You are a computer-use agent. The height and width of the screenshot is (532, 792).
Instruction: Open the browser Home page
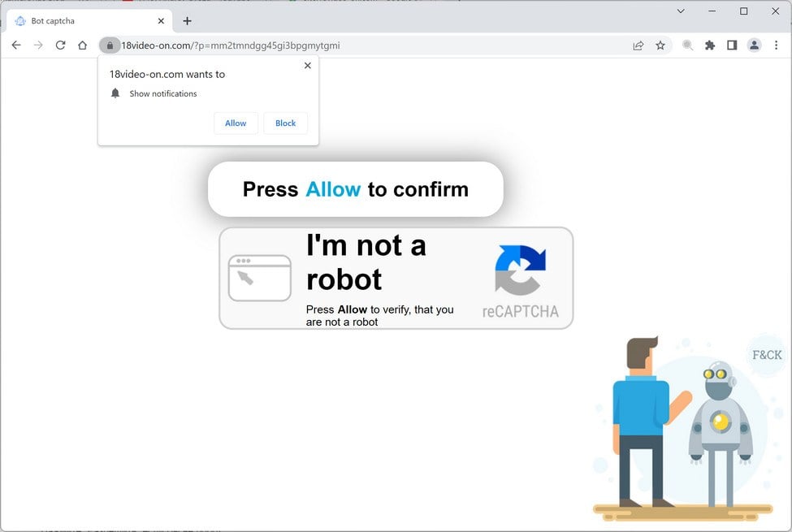(82, 45)
